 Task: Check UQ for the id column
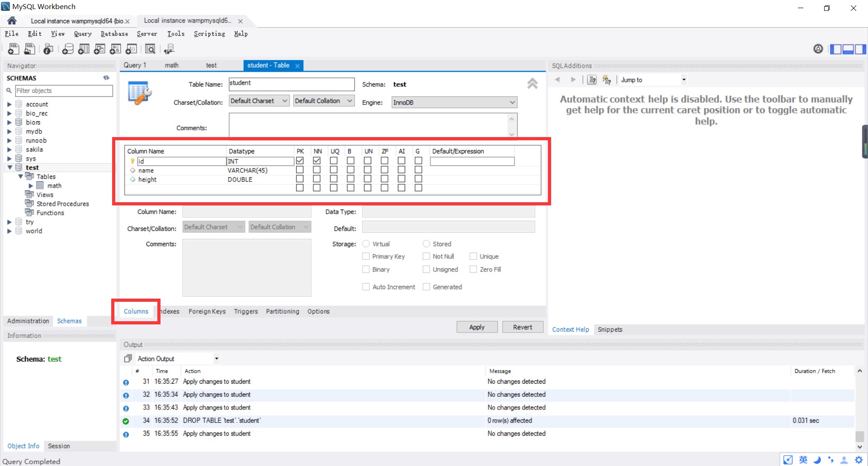tap(334, 161)
